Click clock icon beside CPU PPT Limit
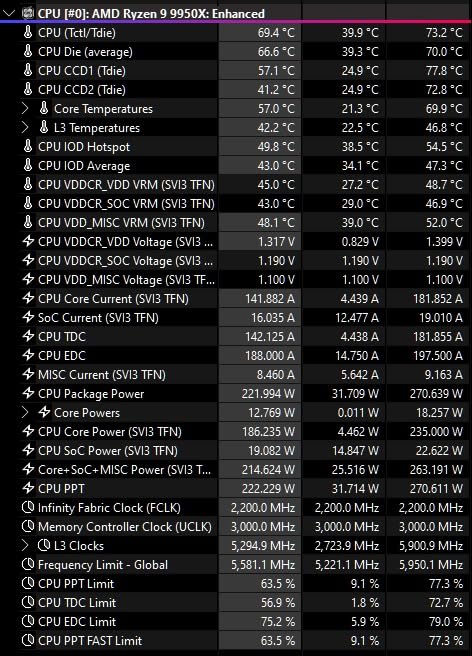This screenshot has width=472, height=656. pos(28,583)
